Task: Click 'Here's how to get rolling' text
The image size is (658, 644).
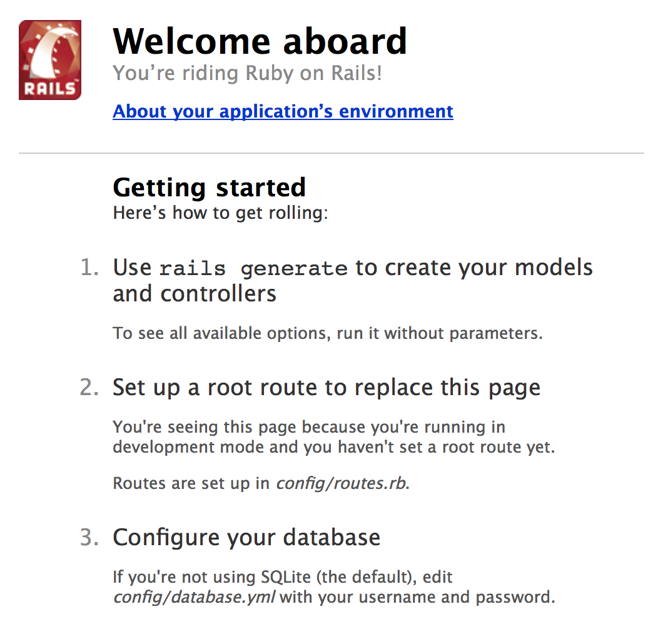Action: coord(220,213)
